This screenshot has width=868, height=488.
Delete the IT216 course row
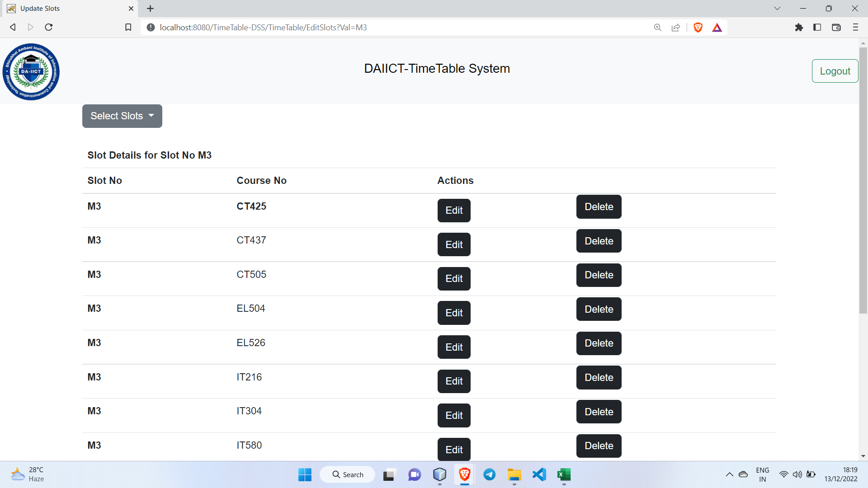coord(599,377)
